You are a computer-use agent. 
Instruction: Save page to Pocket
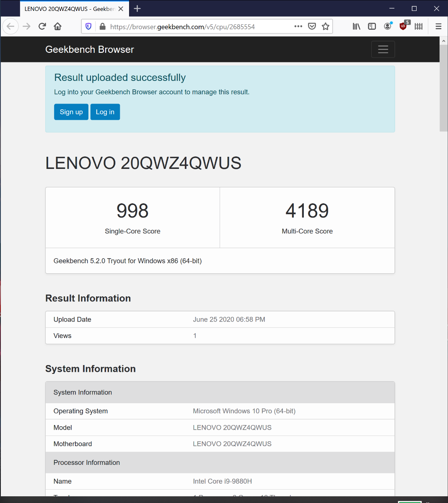[x=312, y=26]
